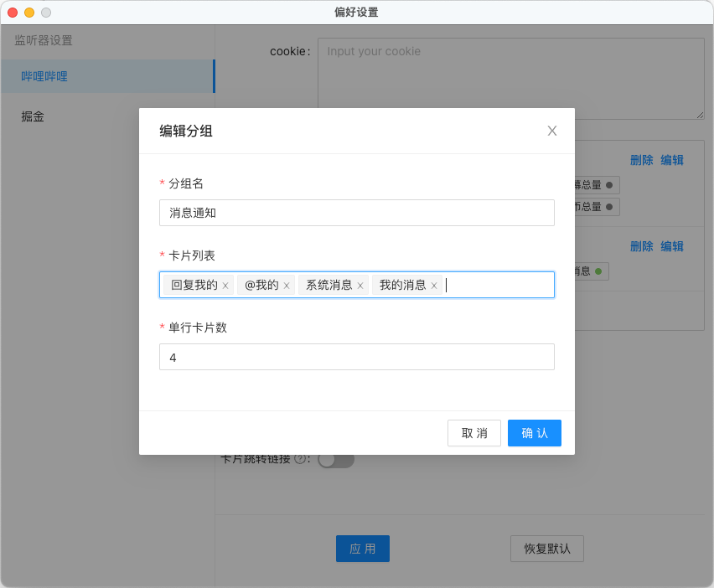The width and height of the screenshot is (714, 588).
Task: Open the 卡片列表 multi-select field
Action: point(499,285)
